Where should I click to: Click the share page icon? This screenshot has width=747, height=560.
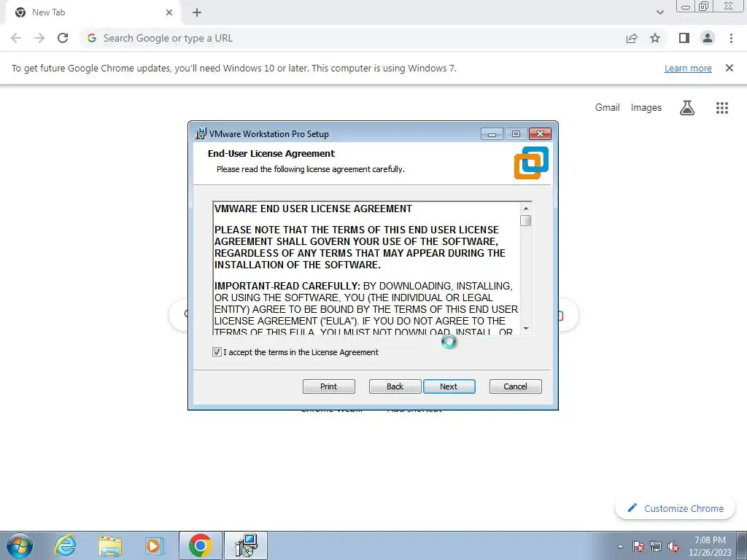pyautogui.click(x=632, y=38)
